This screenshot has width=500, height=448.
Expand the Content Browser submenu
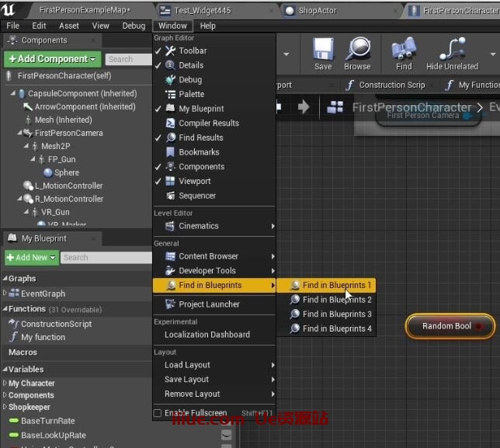click(208, 256)
